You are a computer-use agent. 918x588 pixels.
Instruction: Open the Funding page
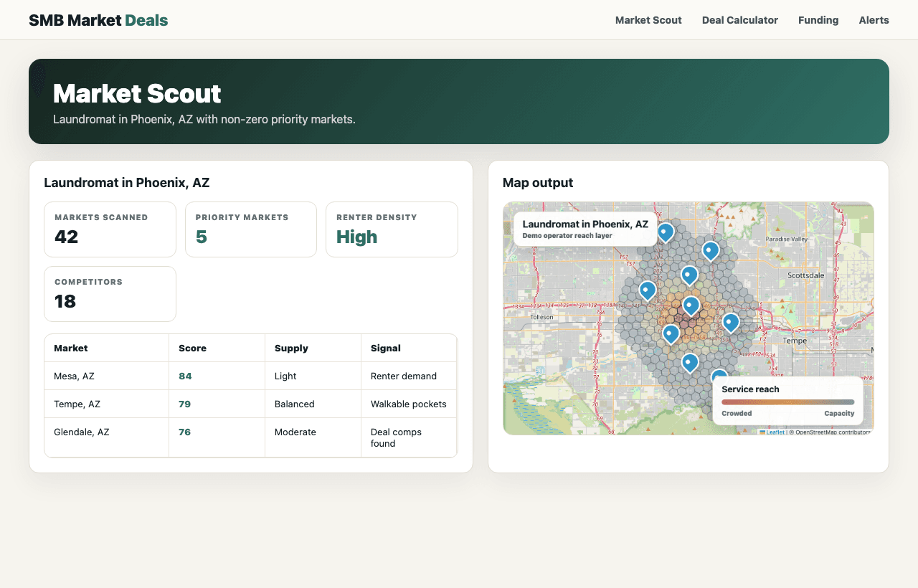click(x=818, y=20)
